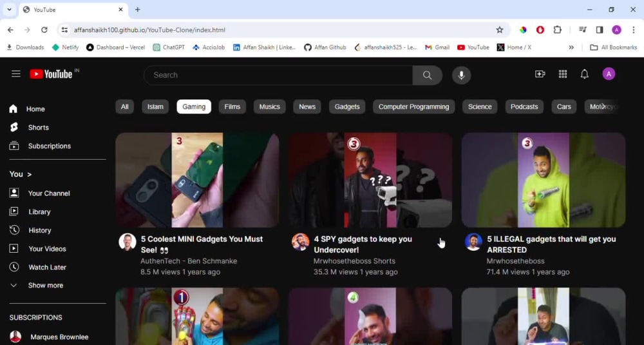Open Your Videos in sidebar
Screen dimensions: 644x345
click(37, 249)
